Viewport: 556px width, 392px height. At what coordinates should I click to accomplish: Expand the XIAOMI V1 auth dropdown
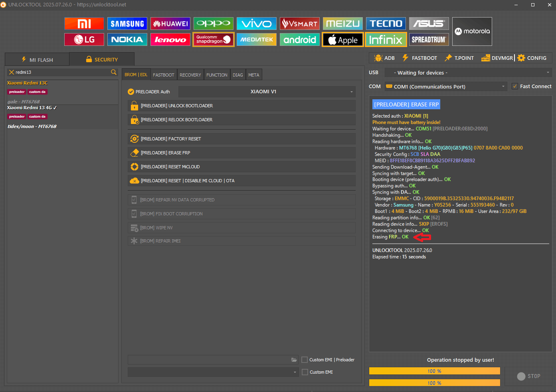pyautogui.click(x=267, y=92)
